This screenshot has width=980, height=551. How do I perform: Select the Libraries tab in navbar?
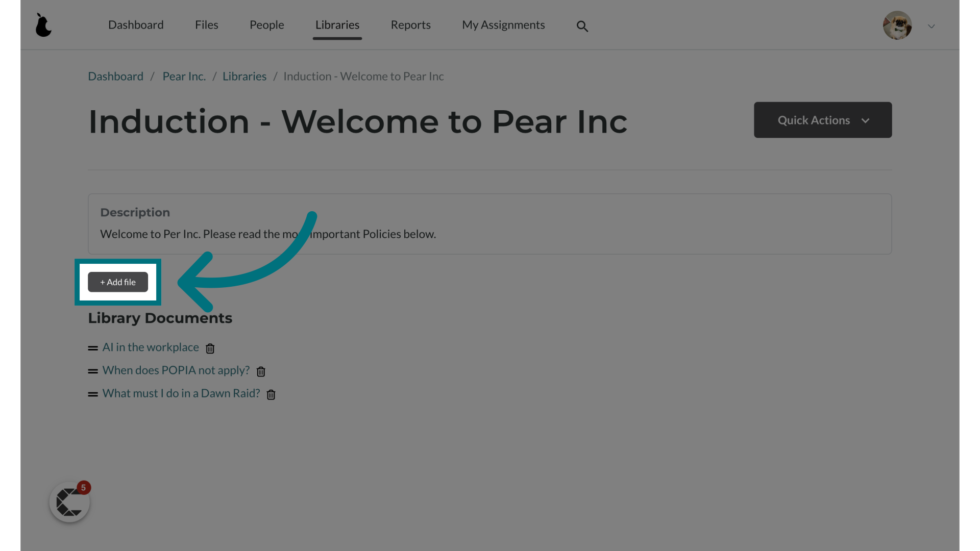click(x=337, y=24)
